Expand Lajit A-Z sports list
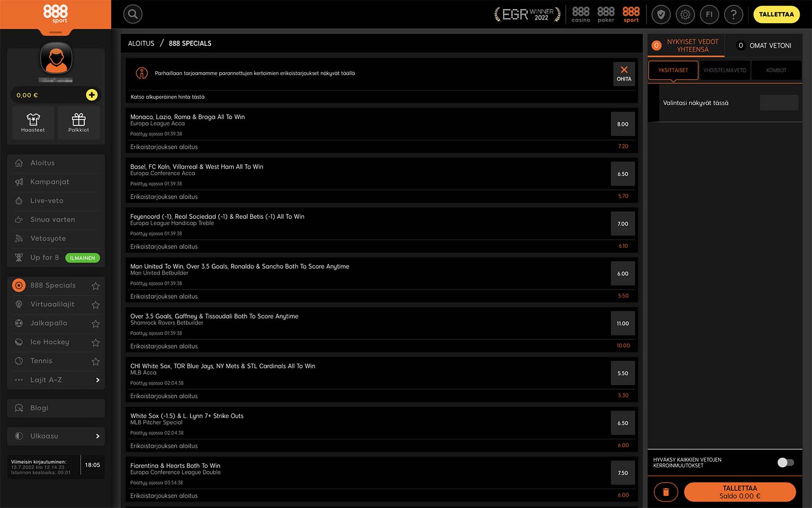 pos(56,380)
